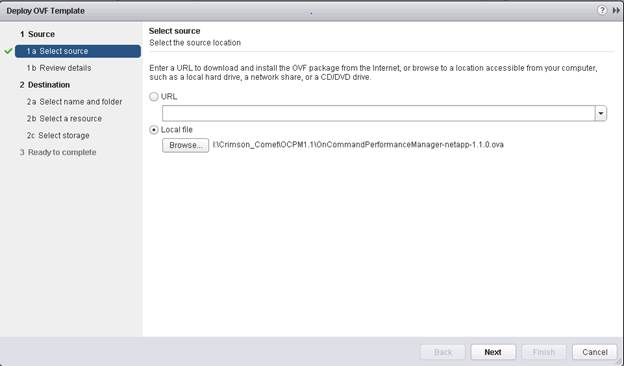
Task: Select step 3 Ready to complete
Action: point(58,152)
